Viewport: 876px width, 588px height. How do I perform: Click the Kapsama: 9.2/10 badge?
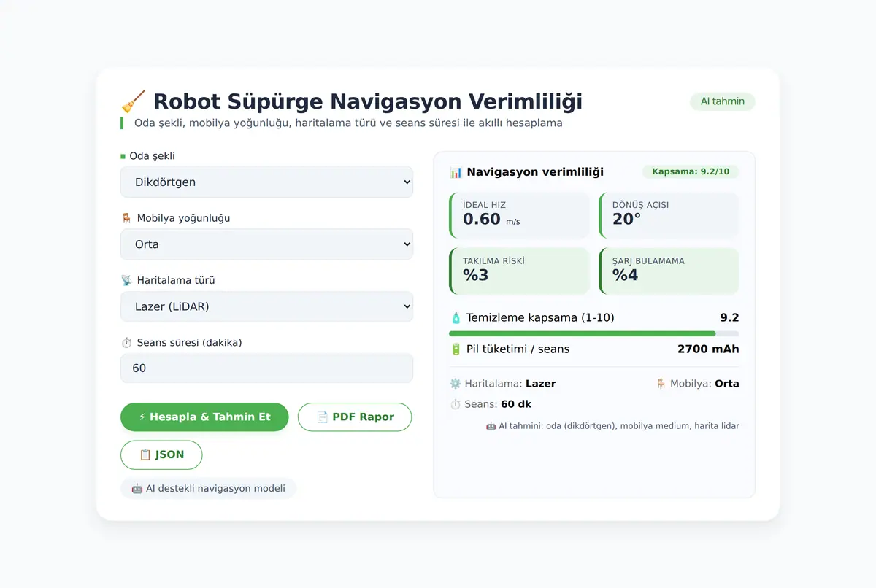691,172
